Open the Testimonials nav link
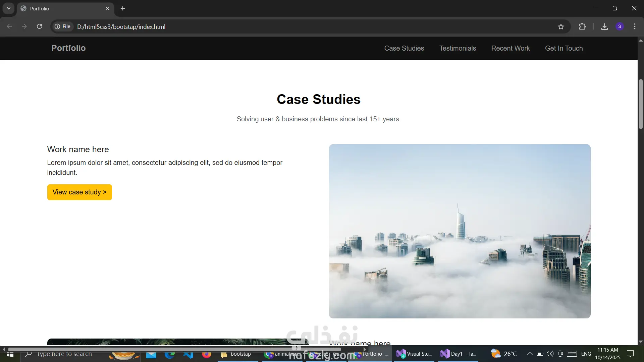 pyautogui.click(x=458, y=48)
